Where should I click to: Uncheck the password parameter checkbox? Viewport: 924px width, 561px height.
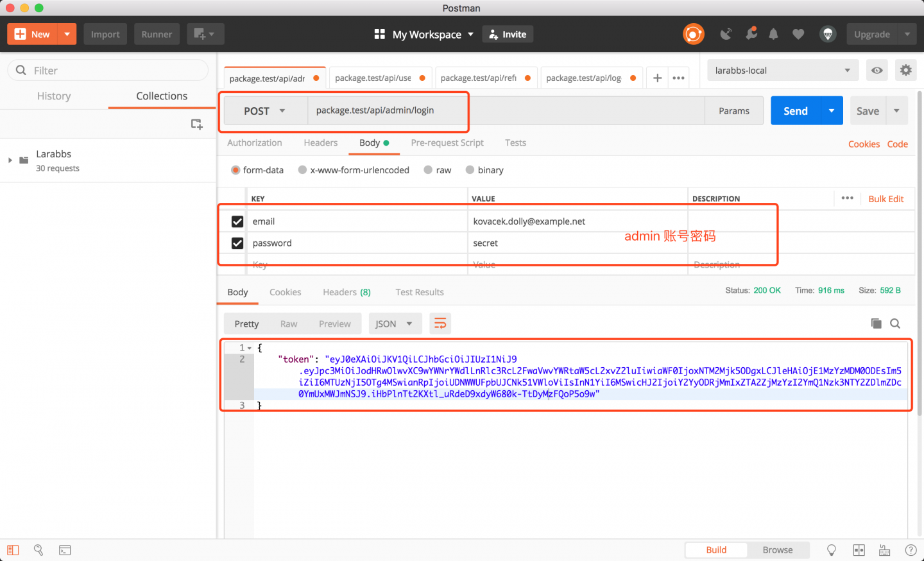click(237, 243)
